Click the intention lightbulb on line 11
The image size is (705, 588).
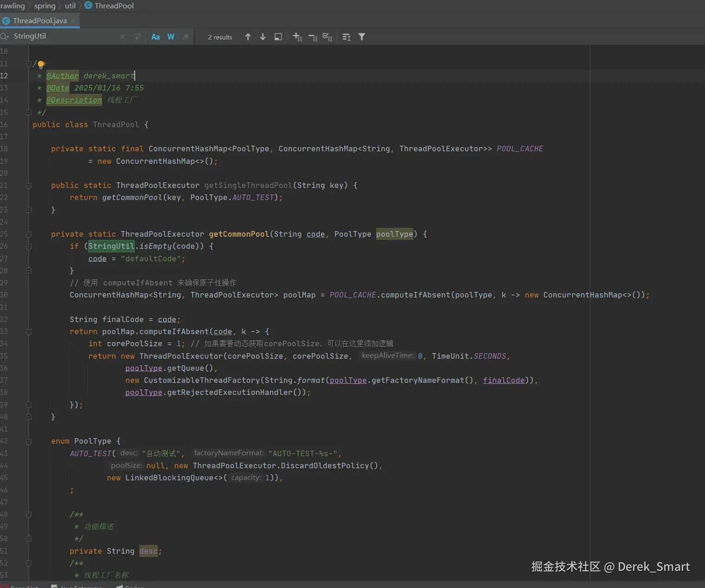click(41, 64)
